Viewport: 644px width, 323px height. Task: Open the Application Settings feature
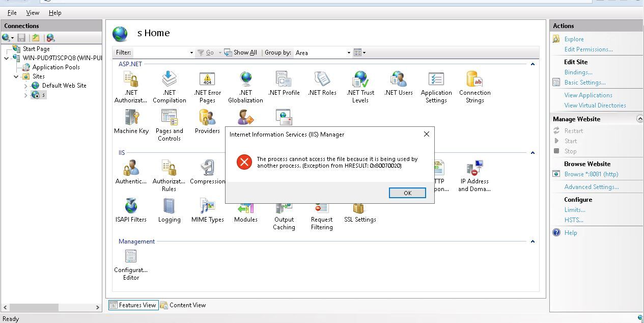pyautogui.click(x=436, y=87)
